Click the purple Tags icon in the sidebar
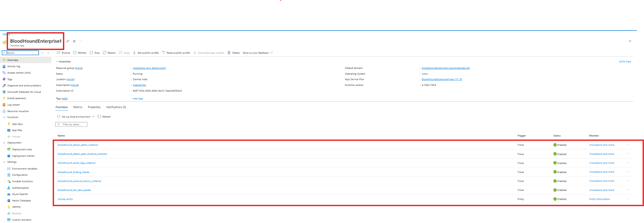Image resolution: width=644 pixels, height=223 pixels. [x=4, y=79]
